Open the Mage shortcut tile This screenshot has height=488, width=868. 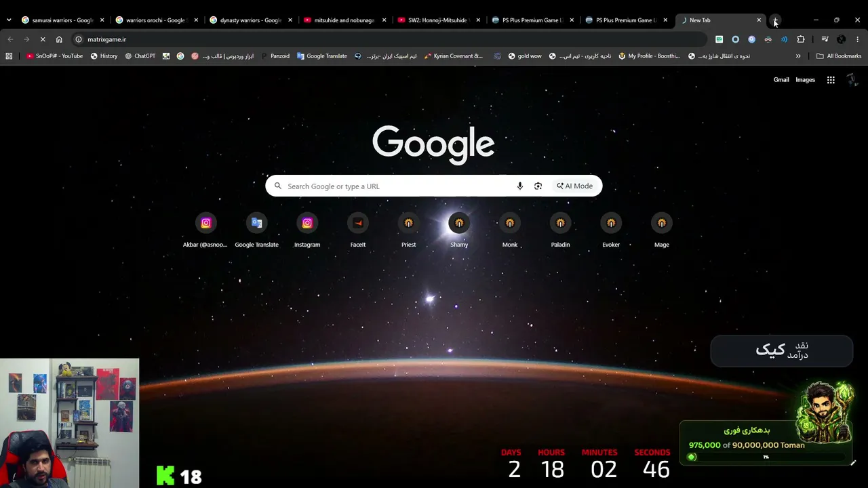[x=662, y=231]
